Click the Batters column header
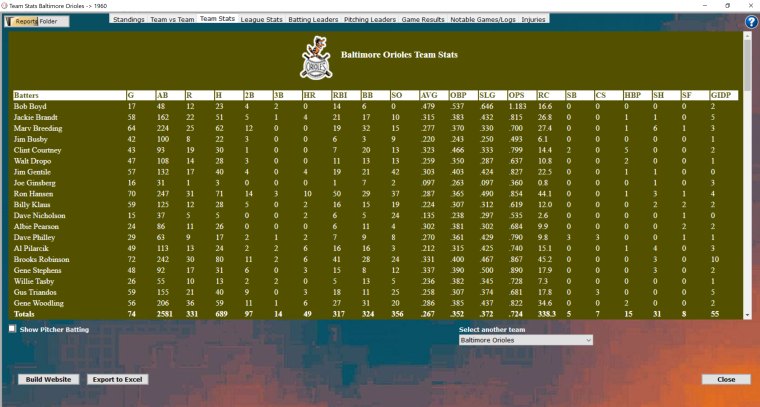Viewport: 760px width, 407px height. click(69, 95)
